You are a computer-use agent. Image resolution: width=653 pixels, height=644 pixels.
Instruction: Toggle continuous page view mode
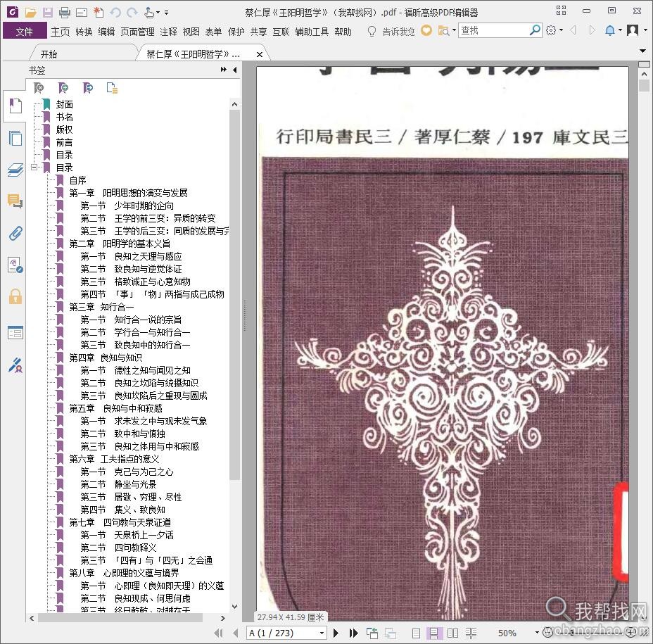433,633
